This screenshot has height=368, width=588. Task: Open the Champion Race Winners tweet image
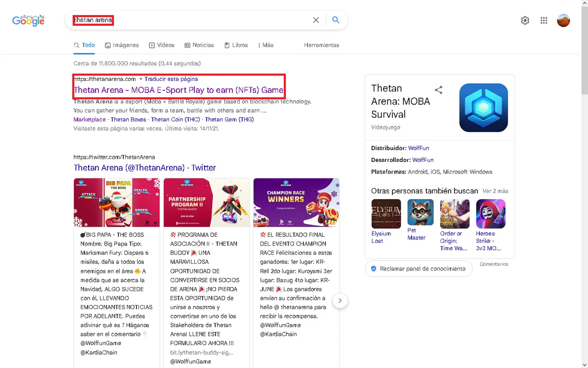click(x=296, y=202)
